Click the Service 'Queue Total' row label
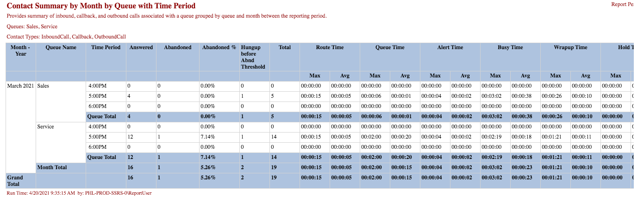The image size is (644, 203). coord(102,157)
